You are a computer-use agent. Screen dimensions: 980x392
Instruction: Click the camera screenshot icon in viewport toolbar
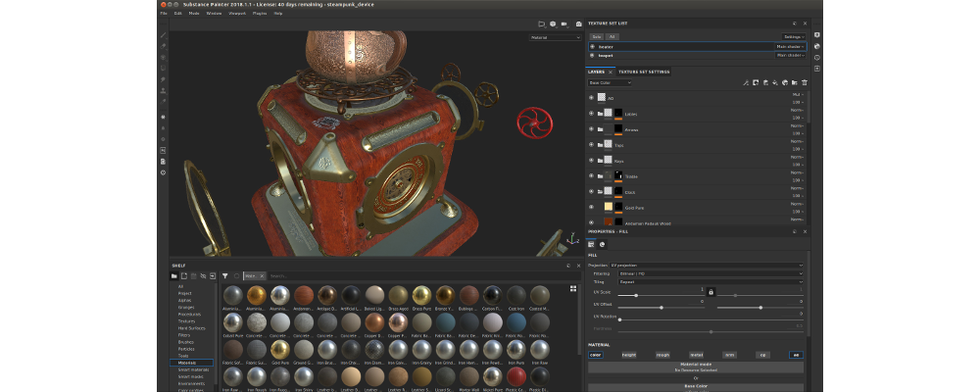coord(578,23)
